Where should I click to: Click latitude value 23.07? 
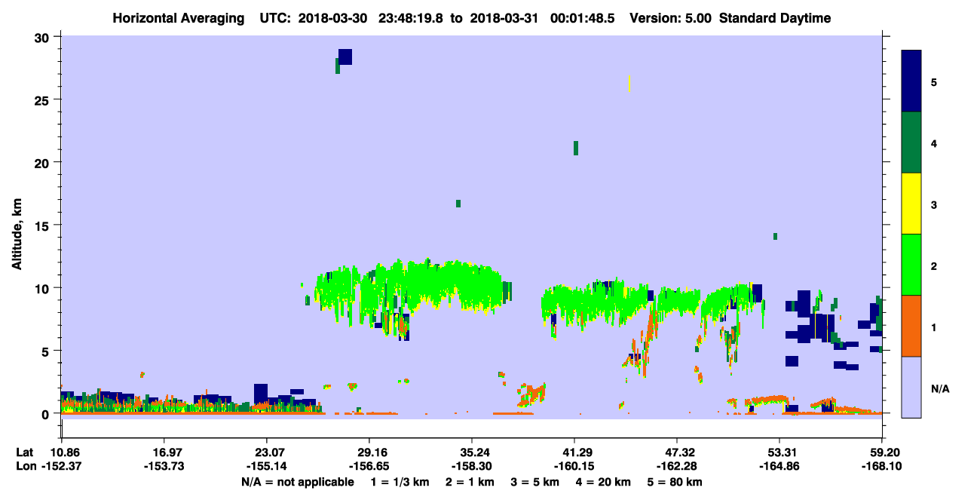(x=266, y=452)
